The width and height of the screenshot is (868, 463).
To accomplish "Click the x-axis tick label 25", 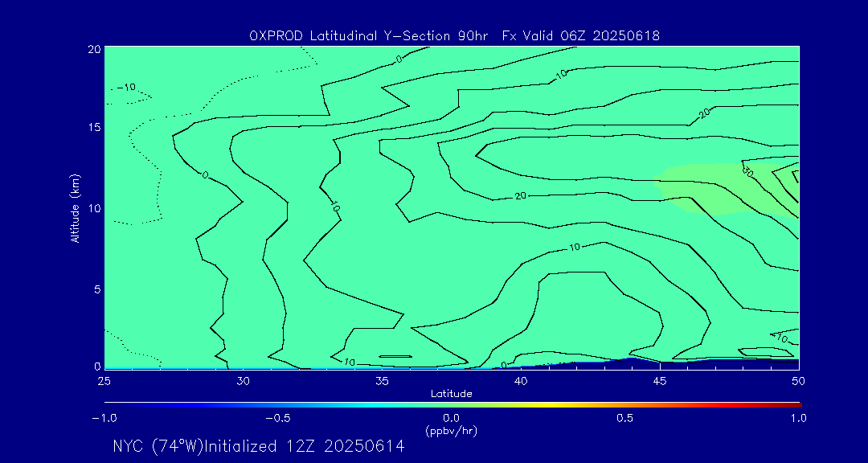I will click(104, 381).
